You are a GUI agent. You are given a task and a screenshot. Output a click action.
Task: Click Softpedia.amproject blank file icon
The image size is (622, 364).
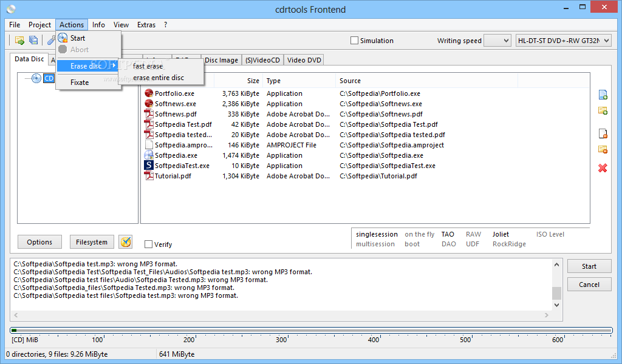[149, 145]
